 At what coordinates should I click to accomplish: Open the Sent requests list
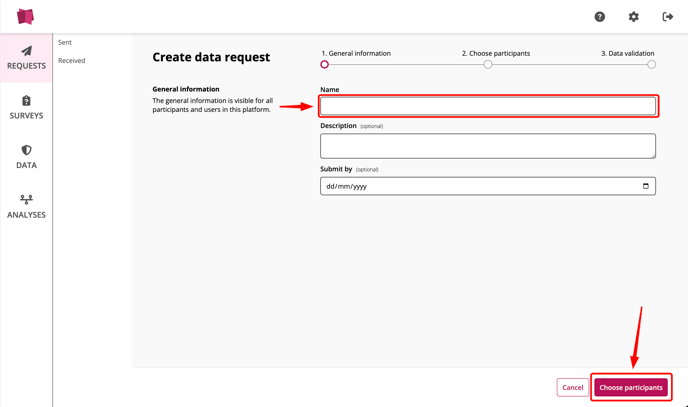[65, 43]
